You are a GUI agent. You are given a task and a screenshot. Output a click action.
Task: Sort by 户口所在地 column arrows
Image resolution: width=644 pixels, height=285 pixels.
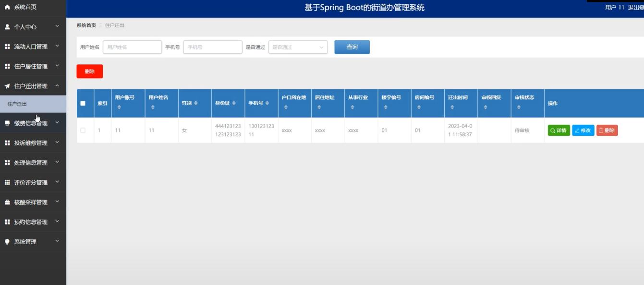pos(286,107)
